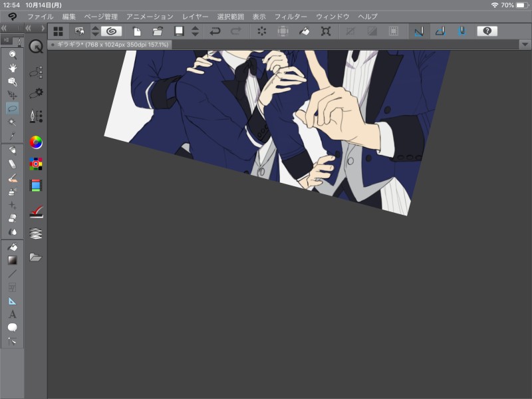Viewport: 532px width, 399px height.
Task: Open the Quick Access panel
Action: (36, 47)
